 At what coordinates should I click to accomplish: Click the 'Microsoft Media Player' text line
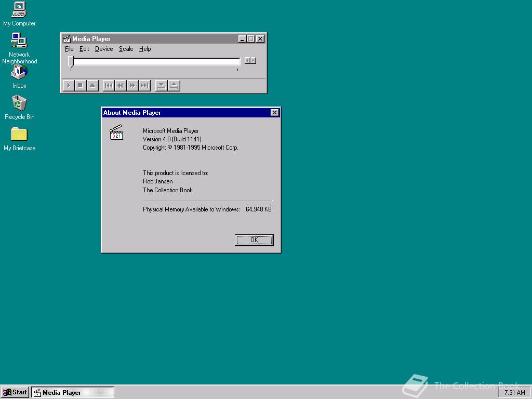(x=170, y=130)
